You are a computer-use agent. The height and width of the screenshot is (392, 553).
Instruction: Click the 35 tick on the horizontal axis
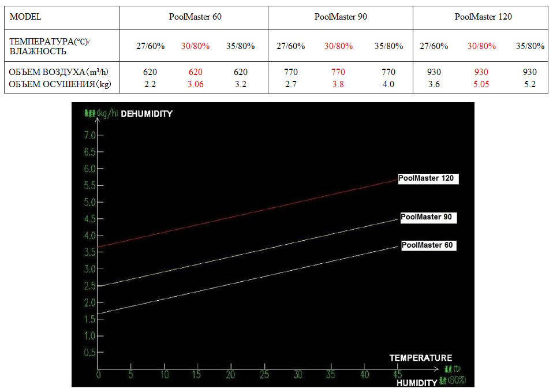pos(330,375)
